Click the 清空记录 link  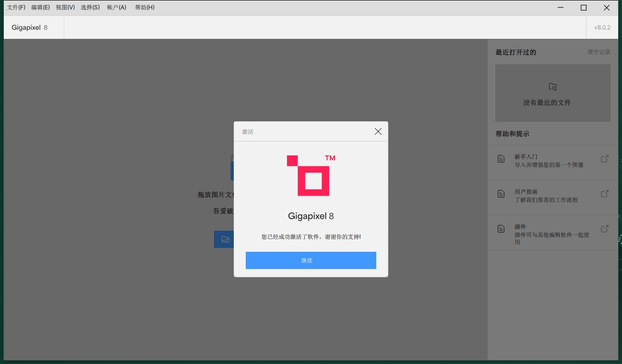[x=598, y=52]
